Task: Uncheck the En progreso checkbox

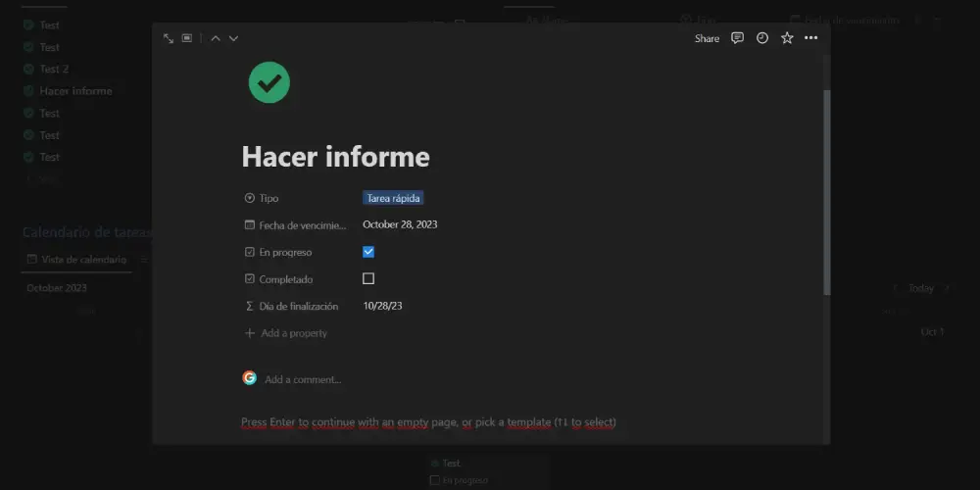Action: tap(368, 252)
